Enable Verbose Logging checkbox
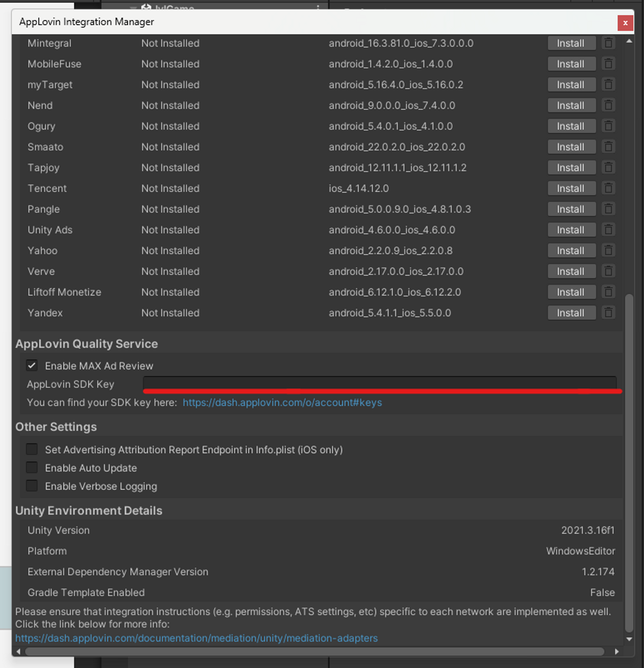This screenshot has width=644, height=668. 32,486
